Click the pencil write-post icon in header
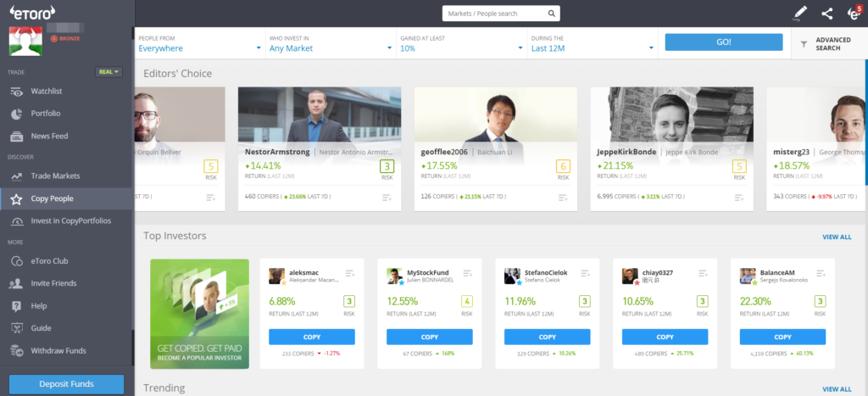Screen dimensions: 868x396 [x=800, y=13]
